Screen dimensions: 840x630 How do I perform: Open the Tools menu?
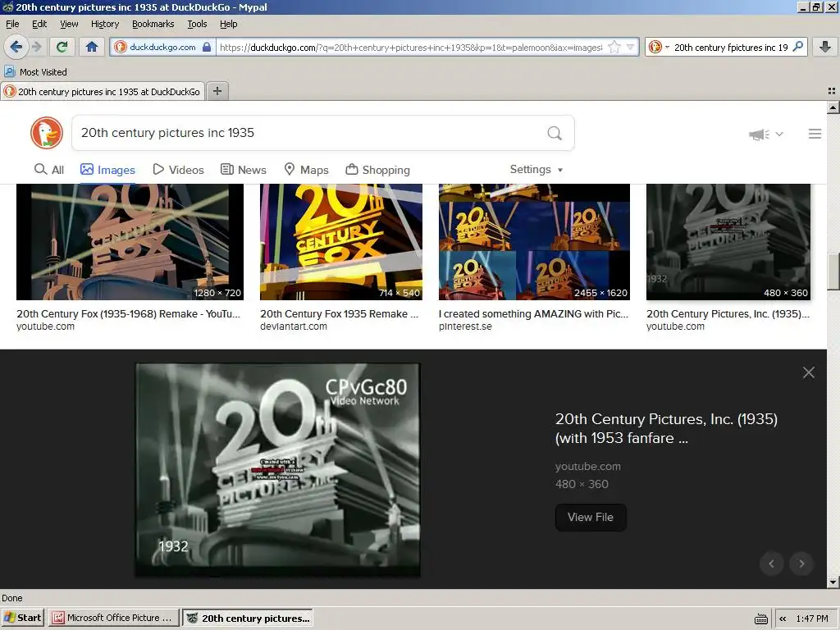(197, 24)
